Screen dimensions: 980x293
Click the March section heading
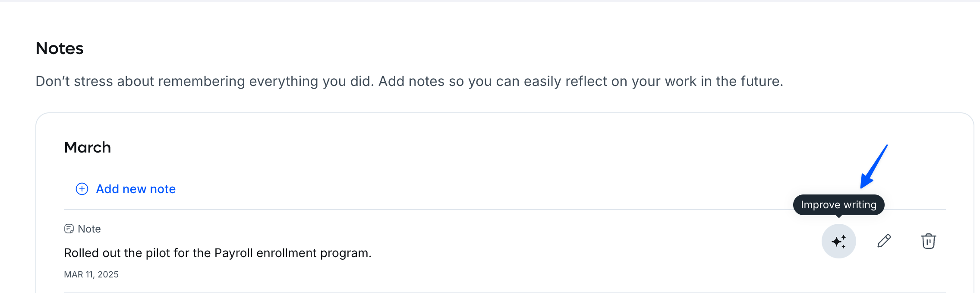pos(88,147)
